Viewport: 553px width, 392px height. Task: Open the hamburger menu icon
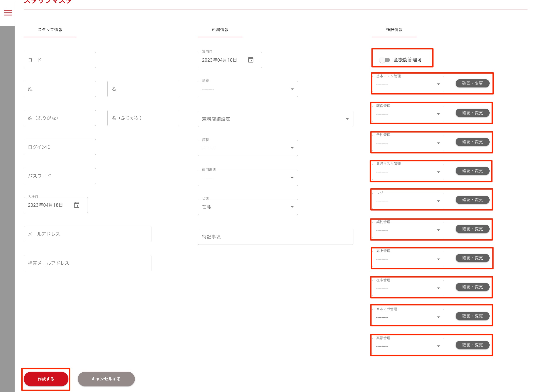coord(8,13)
